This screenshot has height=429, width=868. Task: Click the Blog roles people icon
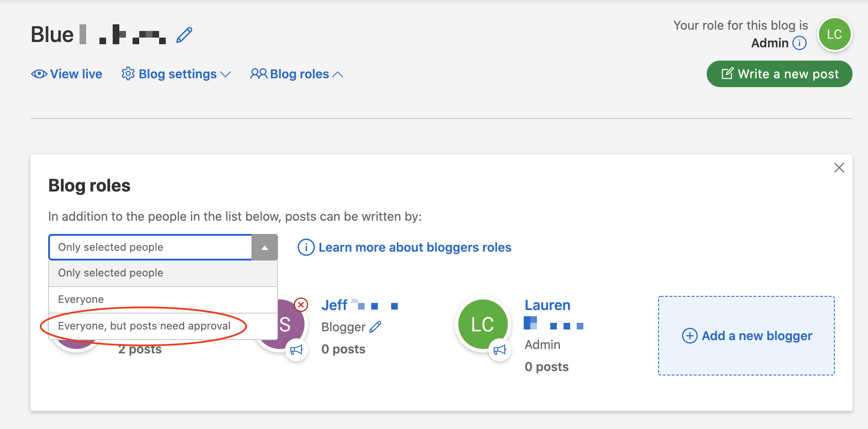pyautogui.click(x=259, y=74)
